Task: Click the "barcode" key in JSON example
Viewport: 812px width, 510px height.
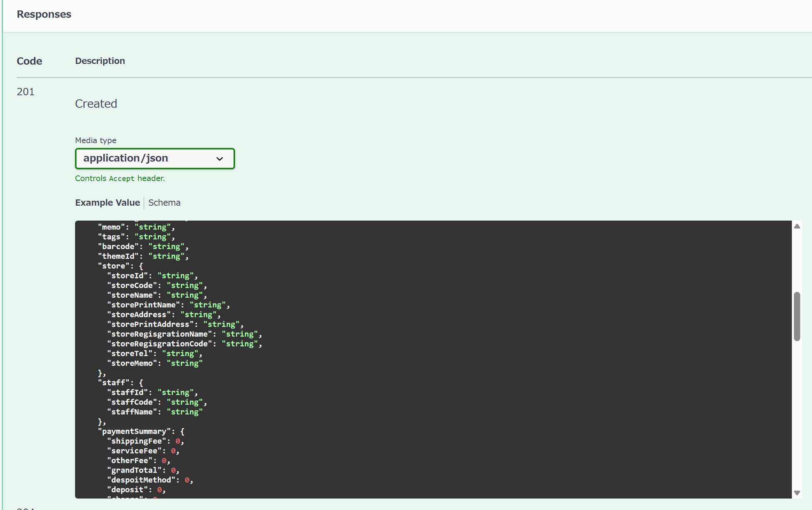Action: 118,246
